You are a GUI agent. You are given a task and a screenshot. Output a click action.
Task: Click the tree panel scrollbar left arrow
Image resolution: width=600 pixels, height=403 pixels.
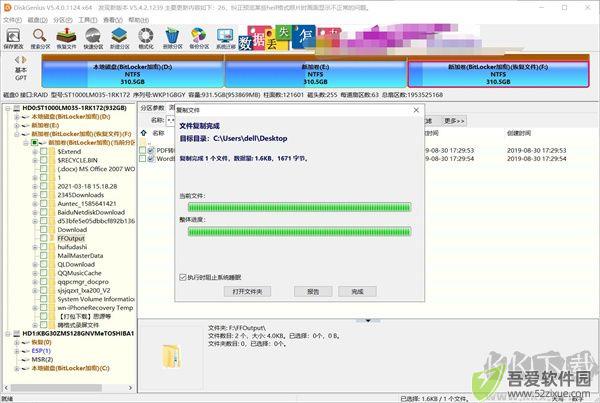(7, 388)
